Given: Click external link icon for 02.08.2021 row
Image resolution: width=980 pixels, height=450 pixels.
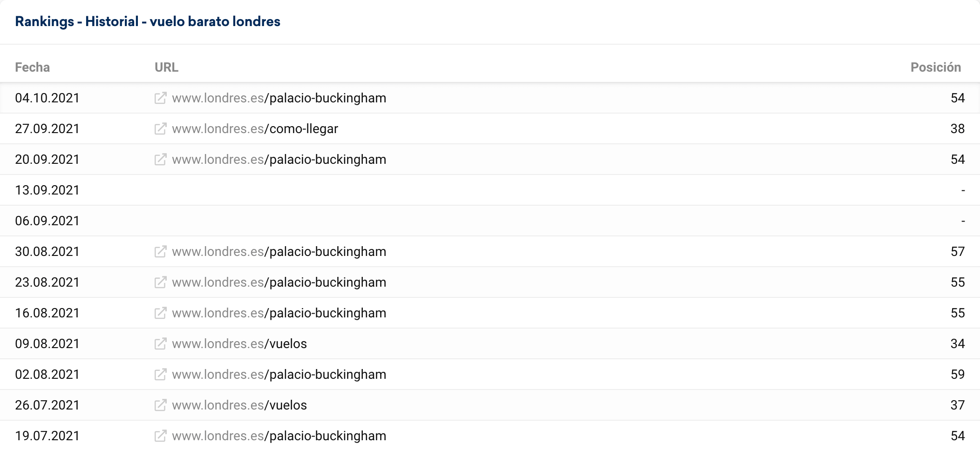Looking at the screenshot, I should pos(160,375).
